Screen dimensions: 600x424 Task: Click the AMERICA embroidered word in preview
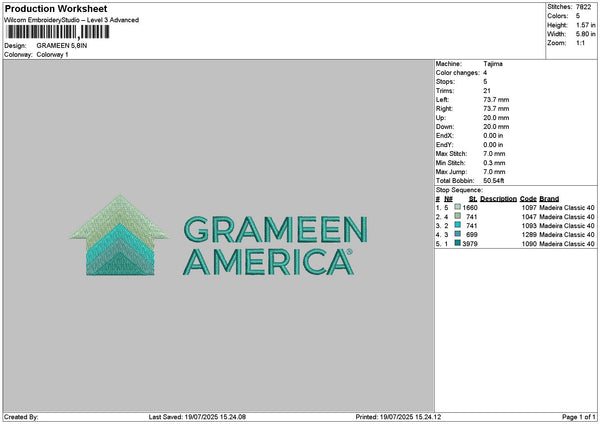268,261
